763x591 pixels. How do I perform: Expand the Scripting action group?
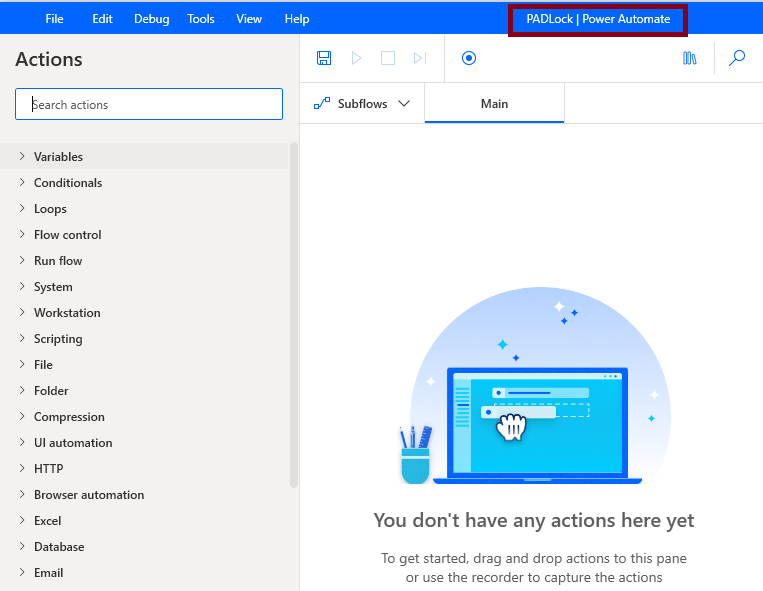point(145,339)
